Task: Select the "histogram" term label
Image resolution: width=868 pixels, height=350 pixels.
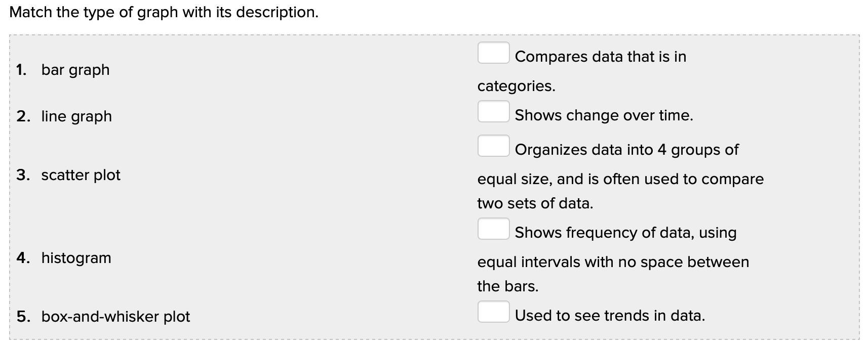Action: point(76,258)
